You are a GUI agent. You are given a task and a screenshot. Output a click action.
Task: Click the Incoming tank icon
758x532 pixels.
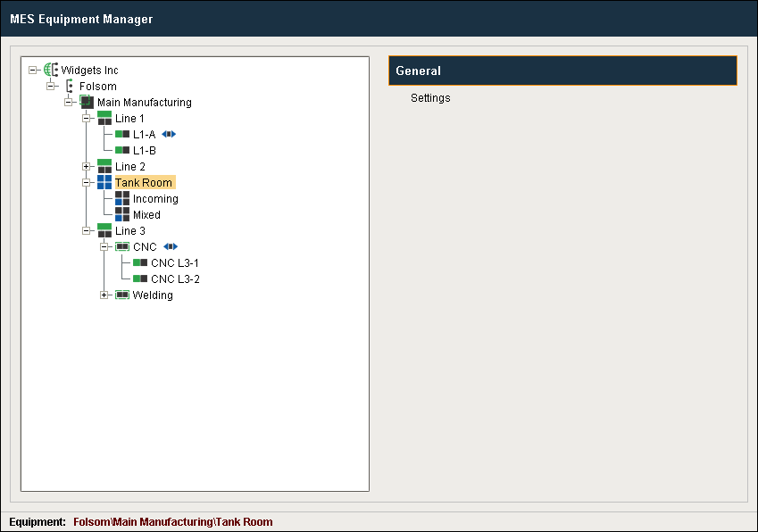(122, 199)
